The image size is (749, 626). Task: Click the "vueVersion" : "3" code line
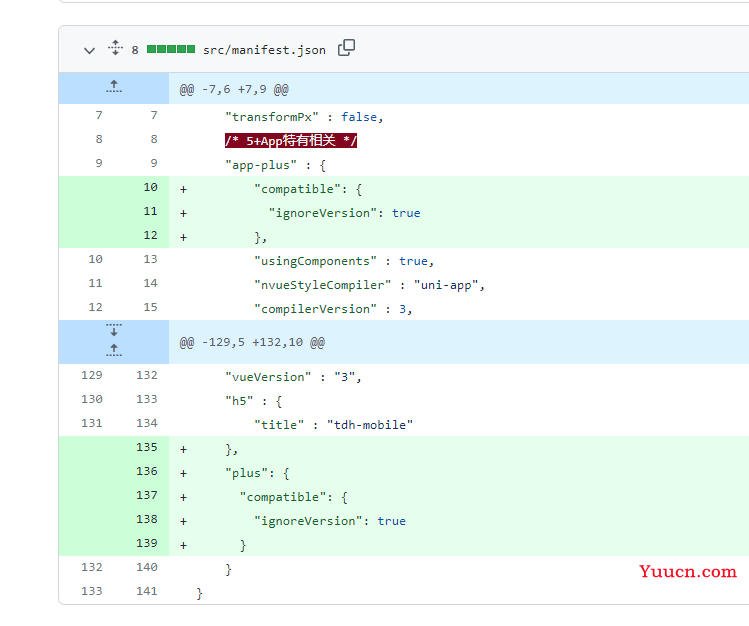coord(293,377)
